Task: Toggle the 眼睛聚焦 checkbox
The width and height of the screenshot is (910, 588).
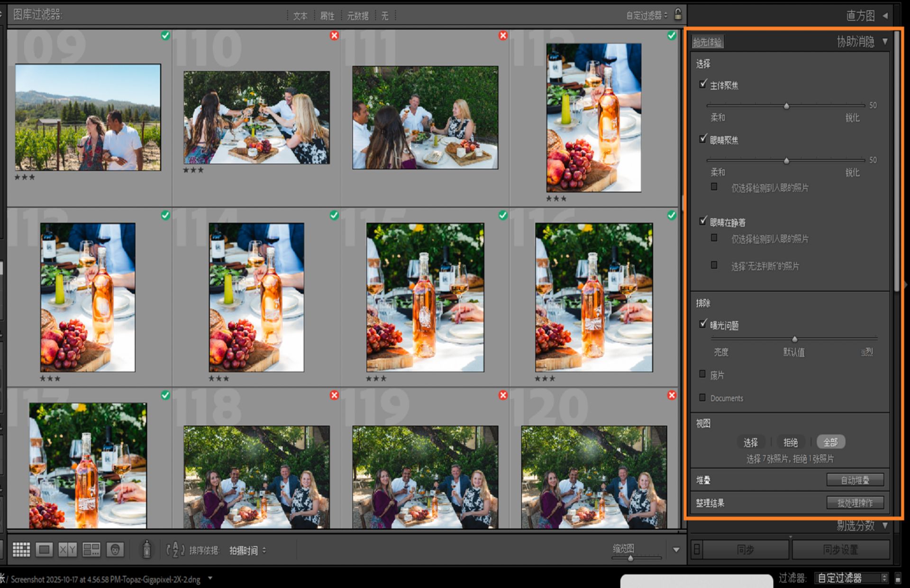Action: pyautogui.click(x=703, y=139)
